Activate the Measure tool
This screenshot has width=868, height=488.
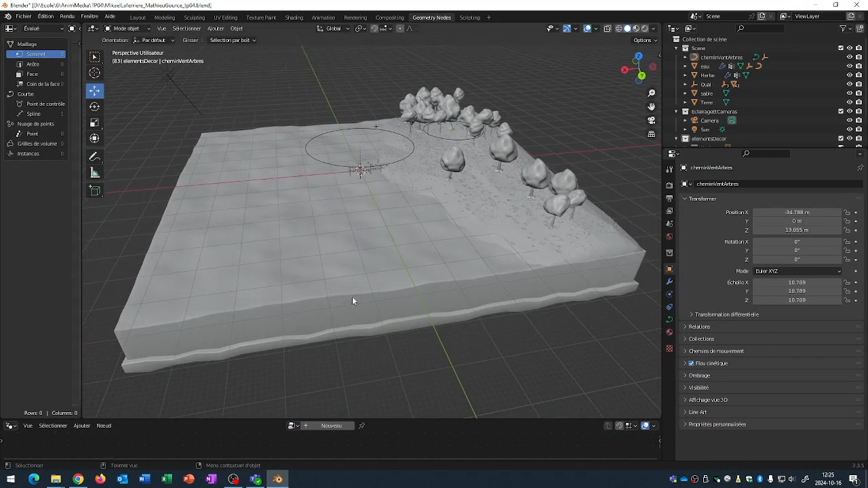coord(95,173)
